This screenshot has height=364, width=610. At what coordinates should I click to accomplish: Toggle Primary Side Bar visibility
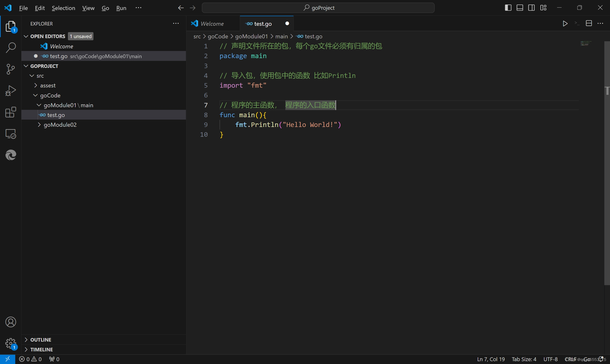click(508, 8)
